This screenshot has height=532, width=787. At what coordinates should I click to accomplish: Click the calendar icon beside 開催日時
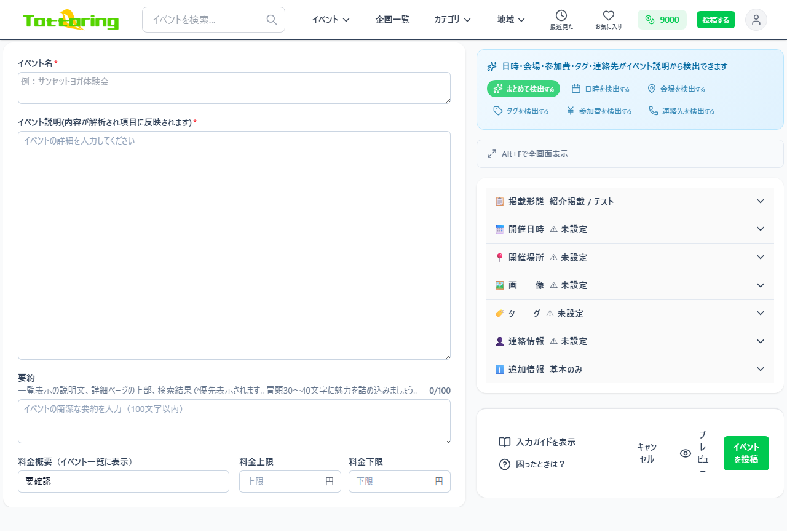tap(499, 229)
